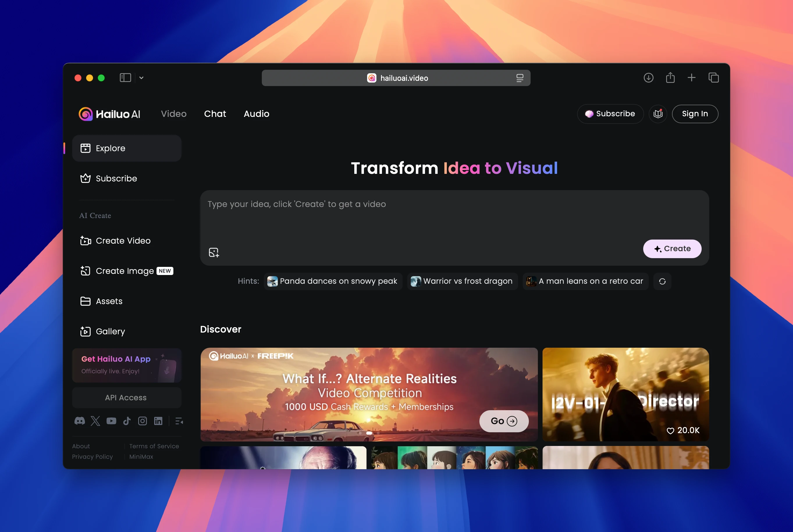Expand the sidebar dropdown chevron in Safari
This screenshot has height=532, width=793.
coord(141,78)
